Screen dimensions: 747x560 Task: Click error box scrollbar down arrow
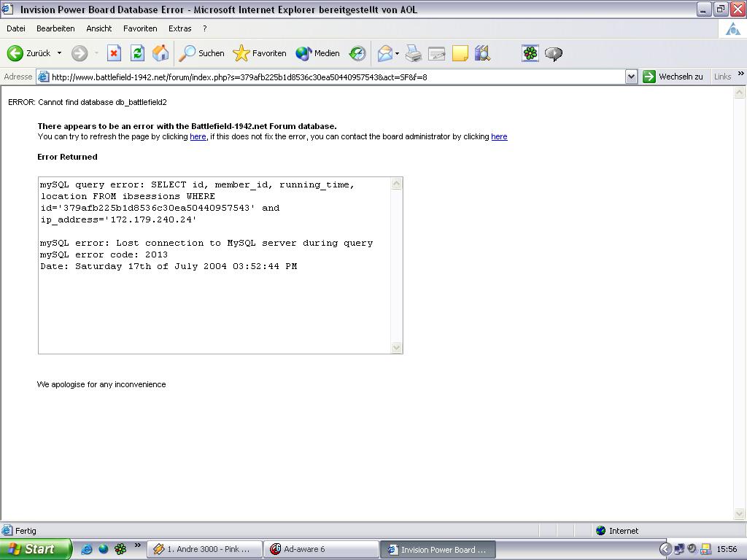[396, 348]
